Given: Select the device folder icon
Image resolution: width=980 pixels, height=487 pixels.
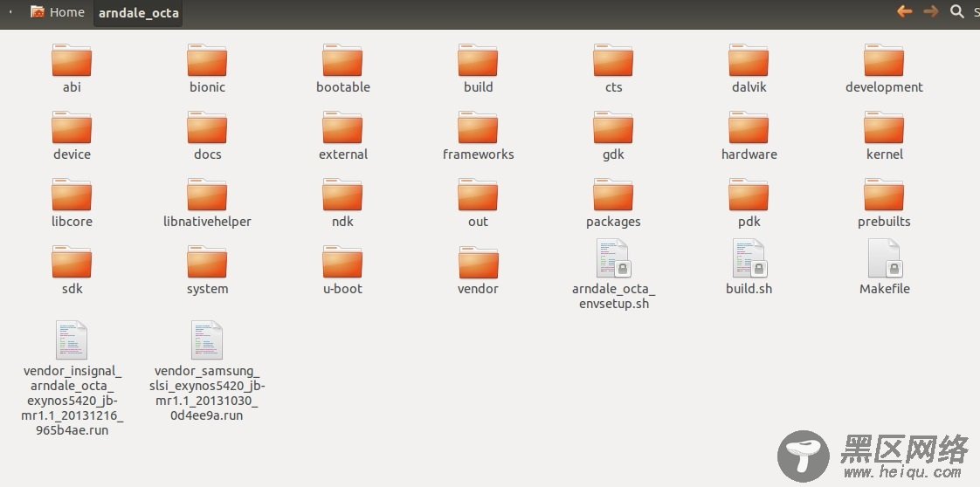Looking at the screenshot, I should [72, 127].
